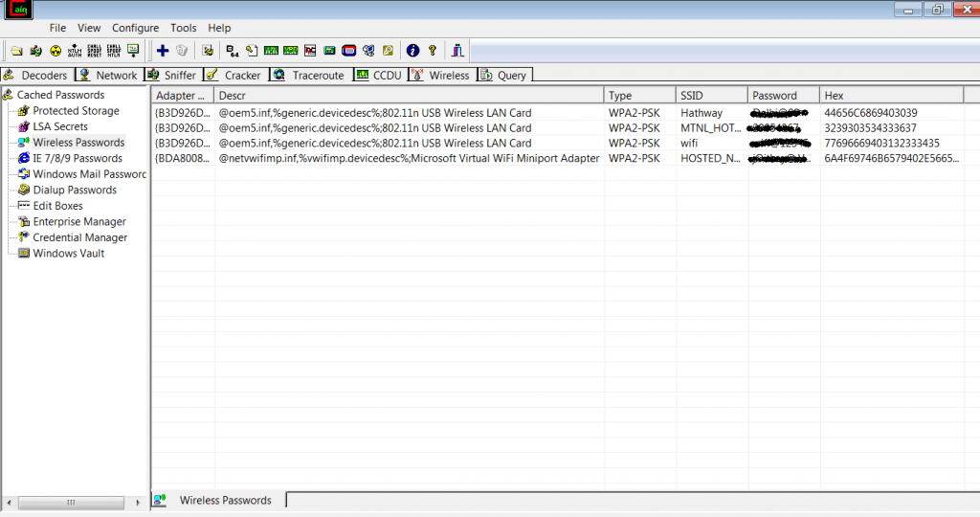Select IE 7/8/9 Passwords in tree
This screenshot has width=980, height=517.
78,158
